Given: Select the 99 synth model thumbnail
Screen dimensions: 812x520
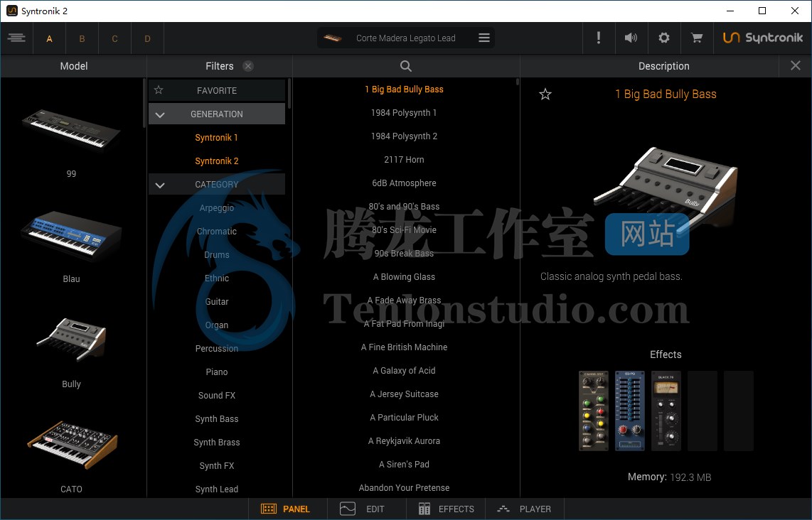Looking at the screenshot, I should (x=72, y=131).
